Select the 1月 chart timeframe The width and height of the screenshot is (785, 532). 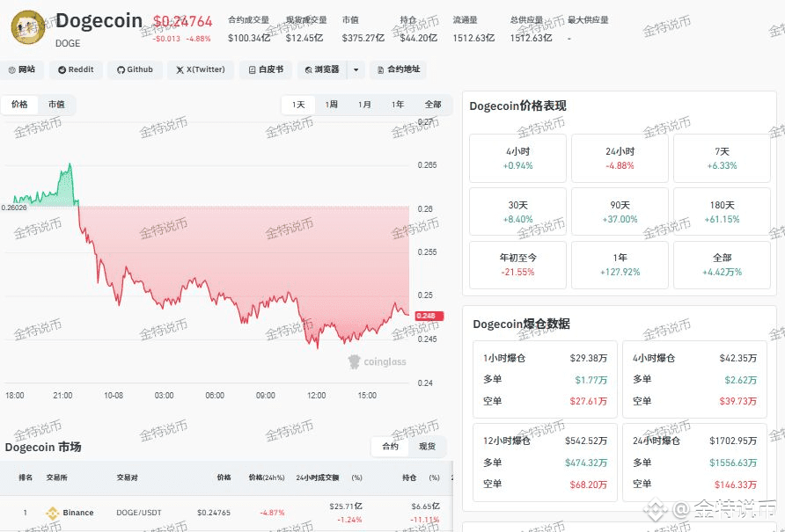pyautogui.click(x=364, y=104)
